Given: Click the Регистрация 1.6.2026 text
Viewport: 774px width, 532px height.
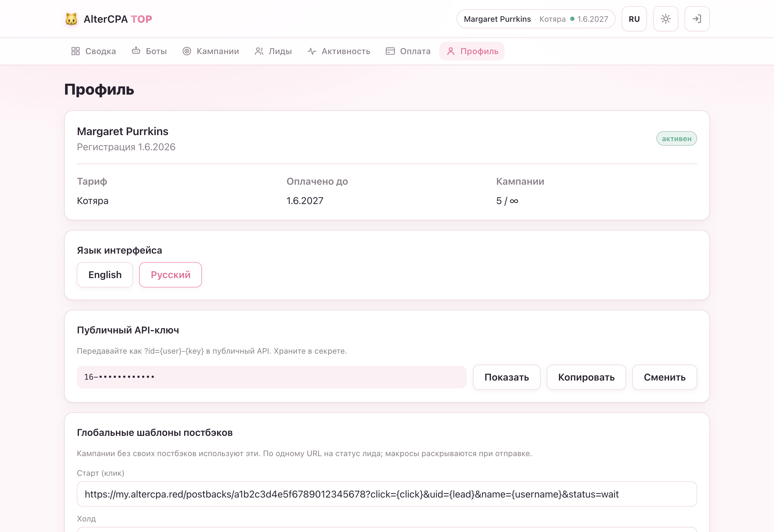Looking at the screenshot, I should click(126, 147).
